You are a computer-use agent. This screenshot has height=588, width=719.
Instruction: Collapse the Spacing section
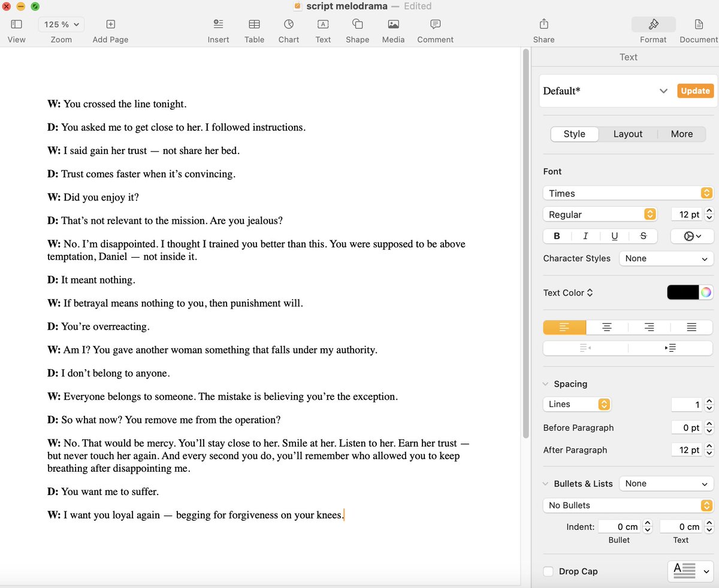click(546, 384)
